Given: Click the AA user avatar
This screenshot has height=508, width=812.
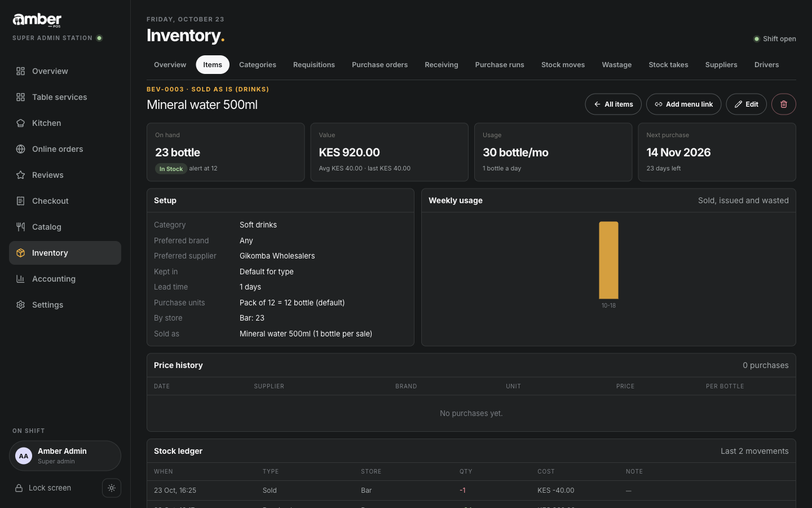Looking at the screenshot, I should click(x=24, y=456).
